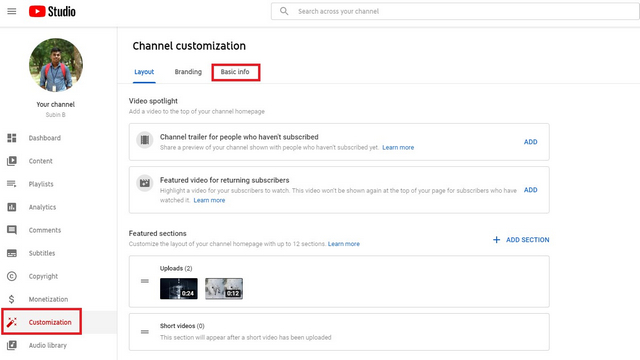
Task: Click the search magnifier icon
Action: click(x=284, y=11)
